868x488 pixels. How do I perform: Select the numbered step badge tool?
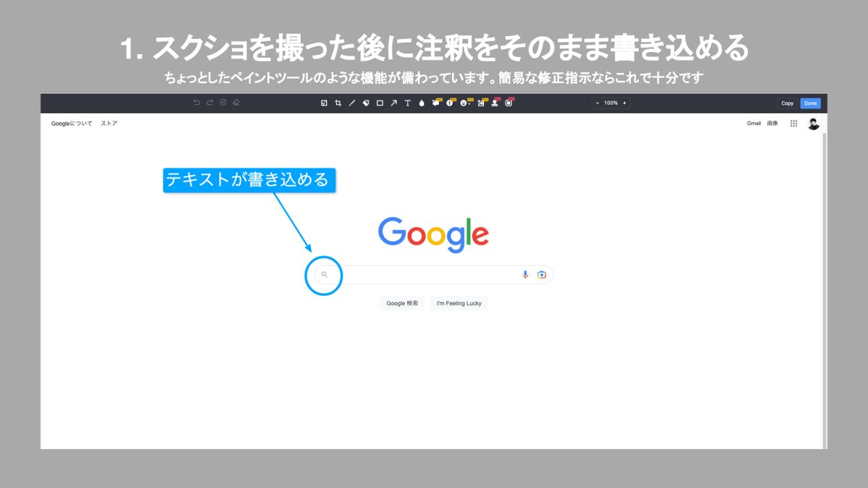click(449, 103)
